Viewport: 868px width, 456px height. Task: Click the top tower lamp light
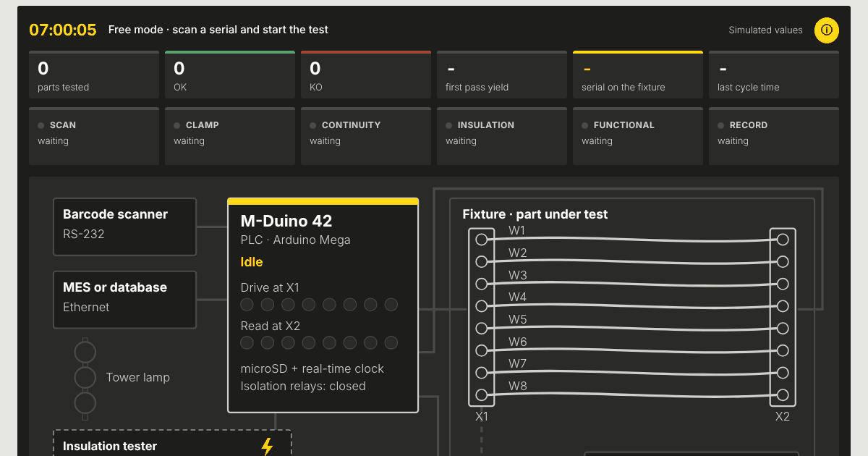coord(85,352)
